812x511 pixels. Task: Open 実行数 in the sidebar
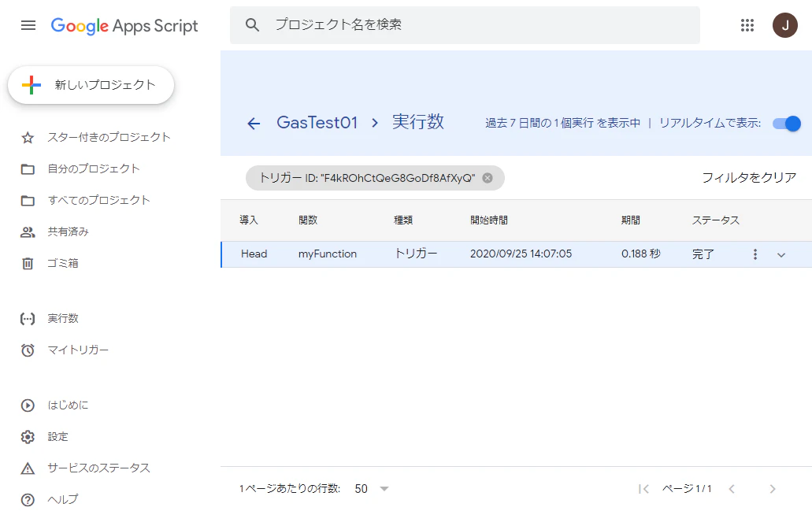[63, 318]
